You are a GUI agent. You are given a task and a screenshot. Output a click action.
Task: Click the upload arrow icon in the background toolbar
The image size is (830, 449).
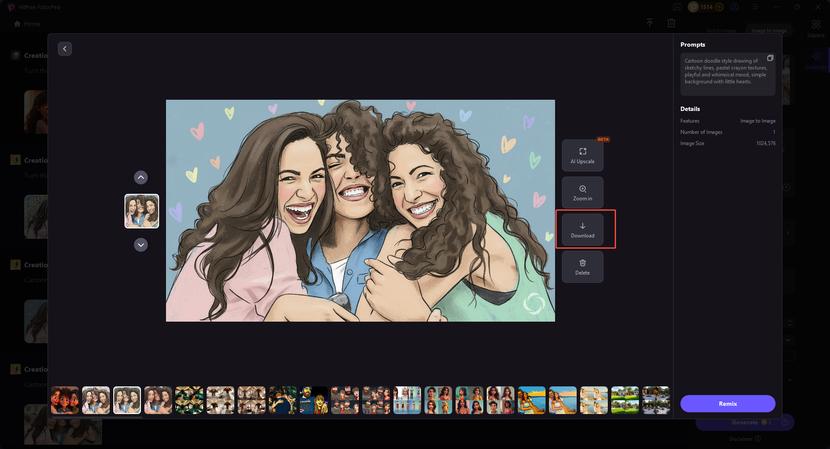tap(649, 23)
